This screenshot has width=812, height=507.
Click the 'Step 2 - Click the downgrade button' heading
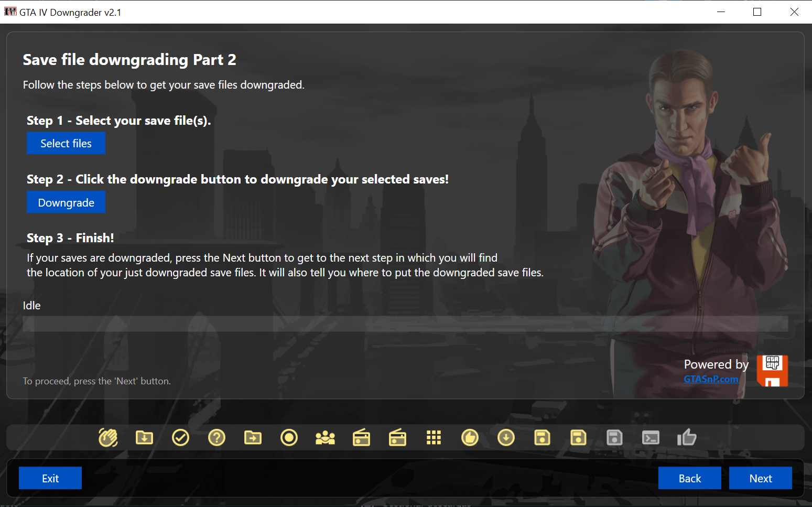(238, 179)
